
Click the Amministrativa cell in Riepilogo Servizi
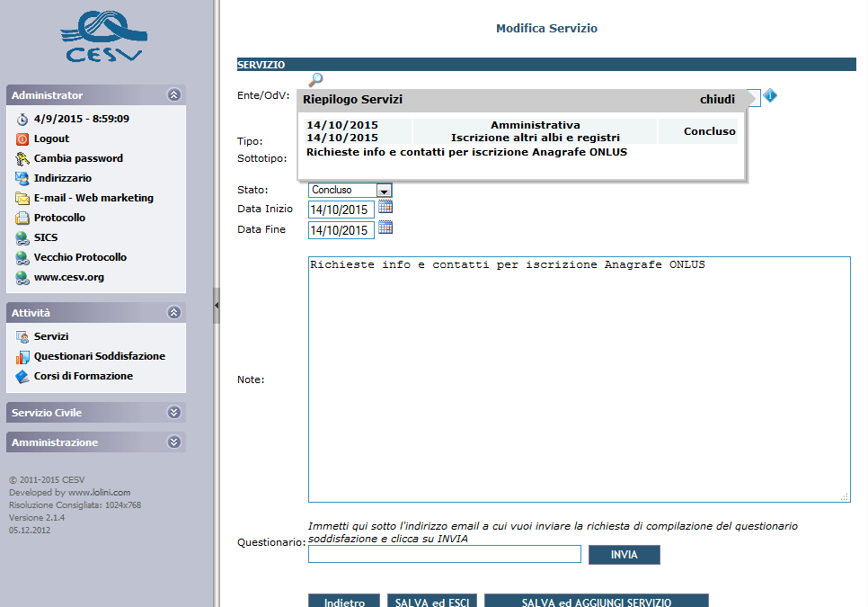(536, 125)
